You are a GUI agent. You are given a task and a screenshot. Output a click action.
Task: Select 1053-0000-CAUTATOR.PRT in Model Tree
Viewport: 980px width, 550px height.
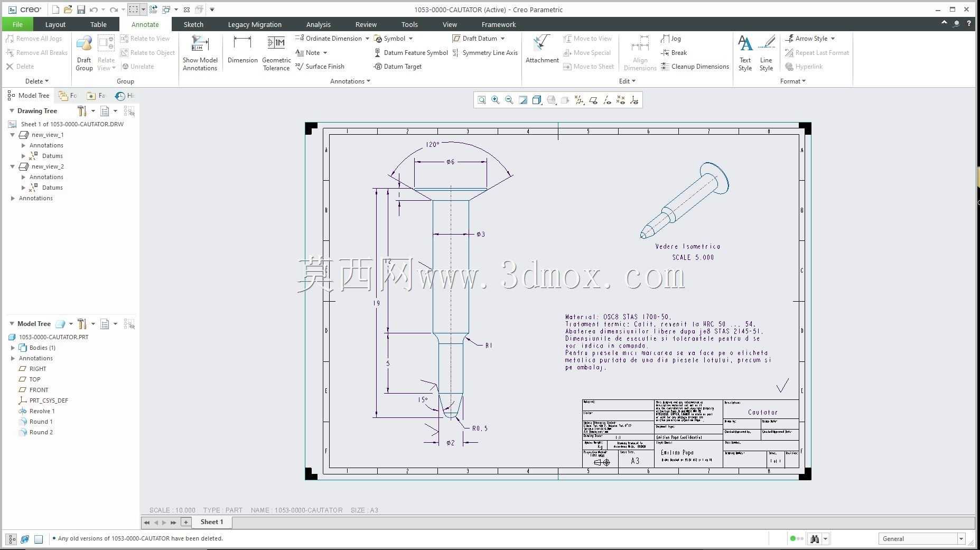pos(49,337)
